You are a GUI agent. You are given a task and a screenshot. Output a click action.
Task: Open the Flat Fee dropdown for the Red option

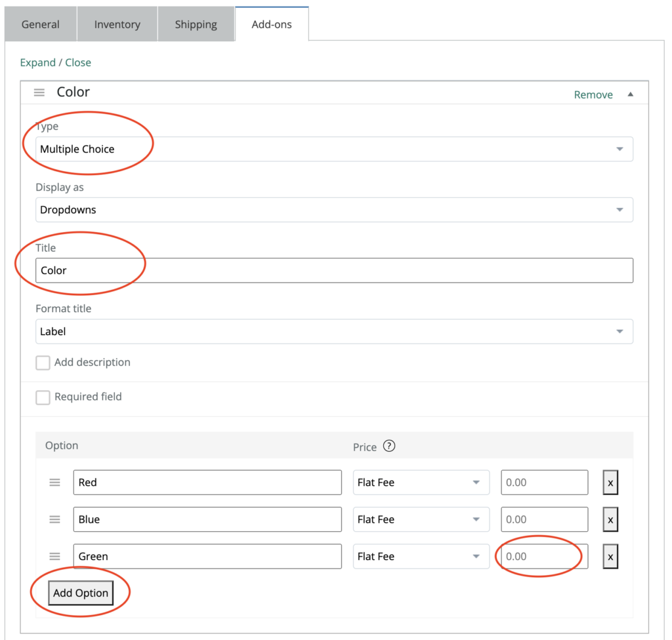point(421,483)
